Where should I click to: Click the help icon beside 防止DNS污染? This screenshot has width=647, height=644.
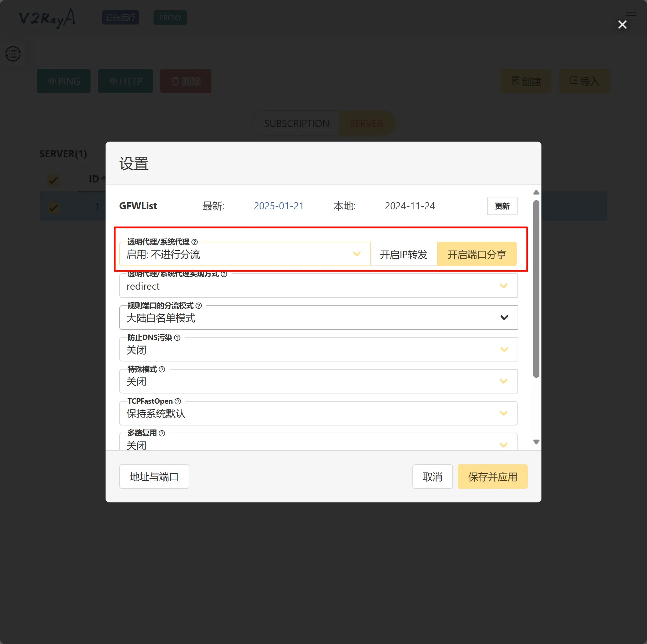click(177, 338)
